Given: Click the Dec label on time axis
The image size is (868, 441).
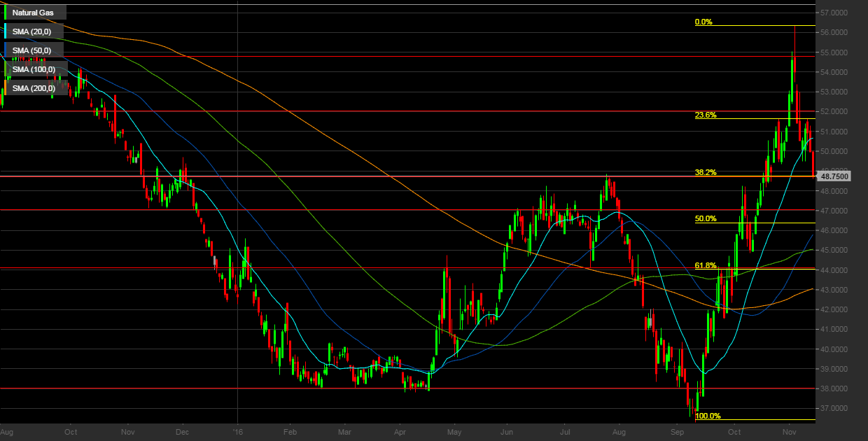Looking at the screenshot, I should tap(181, 433).
